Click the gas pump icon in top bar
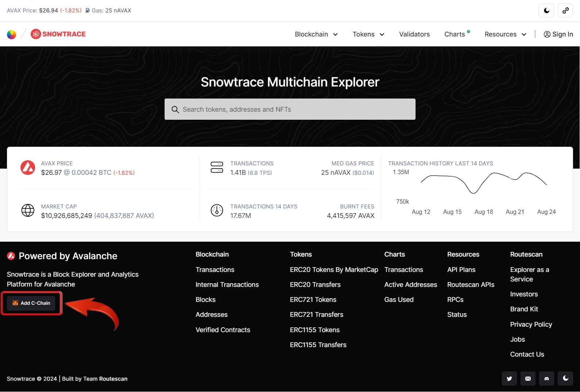The width and height of the screenshot is (580, 392). [88, 11]
